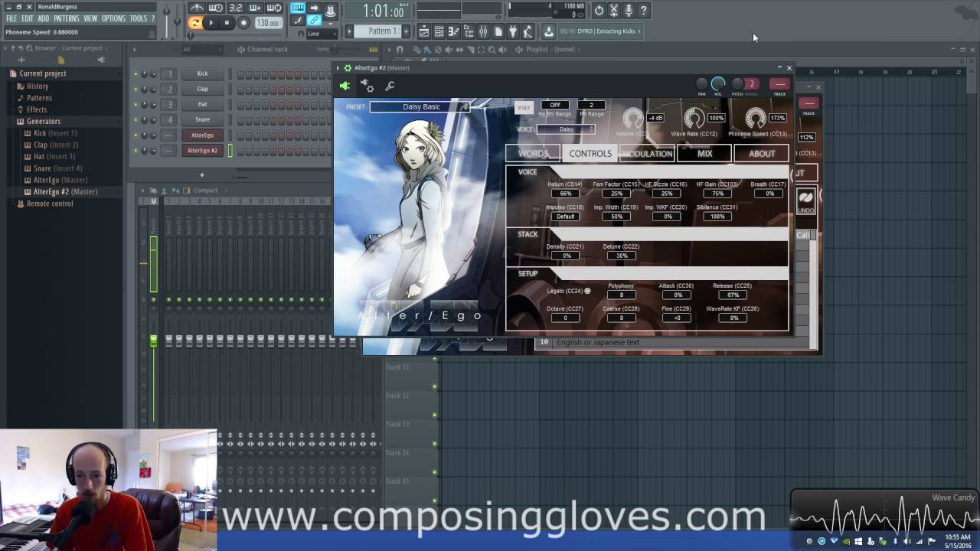Select AlterEgo #2 (Master) in browser
The image size is (980, 551).
pos(65,191)
